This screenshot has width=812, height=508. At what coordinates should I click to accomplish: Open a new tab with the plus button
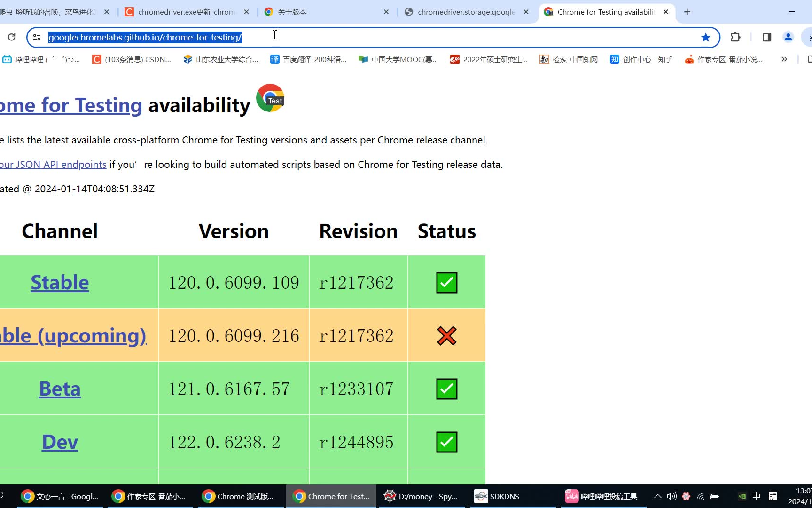[687, 12]
